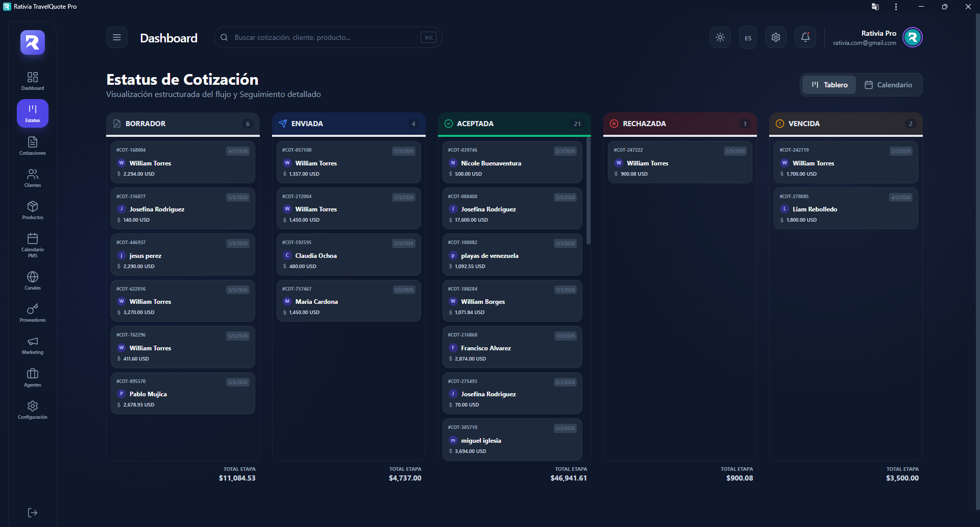Open quotation card COT-168004
The height and width of the screenshot is (527, 980).
coord(183,162)
